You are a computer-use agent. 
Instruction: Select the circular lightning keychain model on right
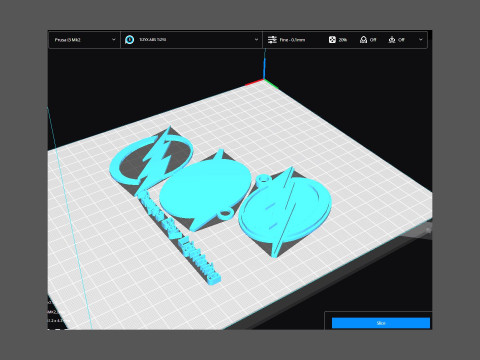pyautogui.click(x=285, y=212)
